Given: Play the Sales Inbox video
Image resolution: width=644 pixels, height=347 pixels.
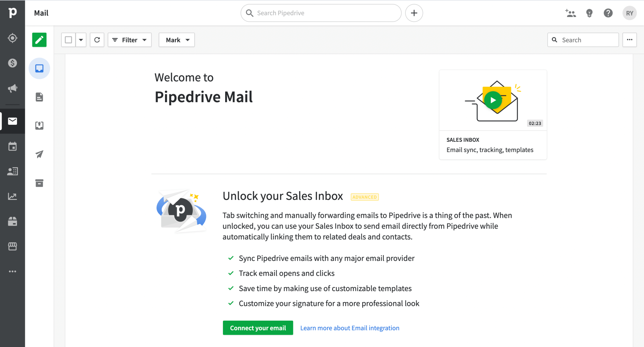Looking at the screenshot, I should (492, 100).
